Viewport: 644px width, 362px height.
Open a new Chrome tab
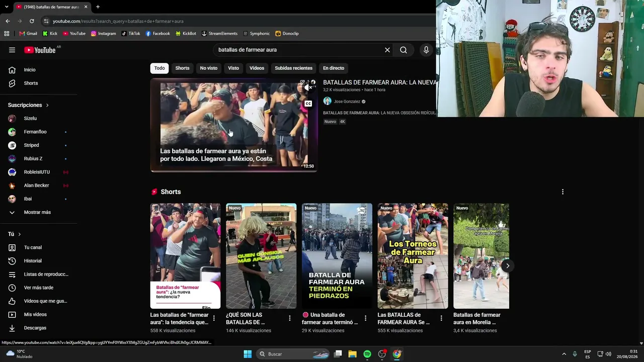pyautogui.click(x=98, y=7)
